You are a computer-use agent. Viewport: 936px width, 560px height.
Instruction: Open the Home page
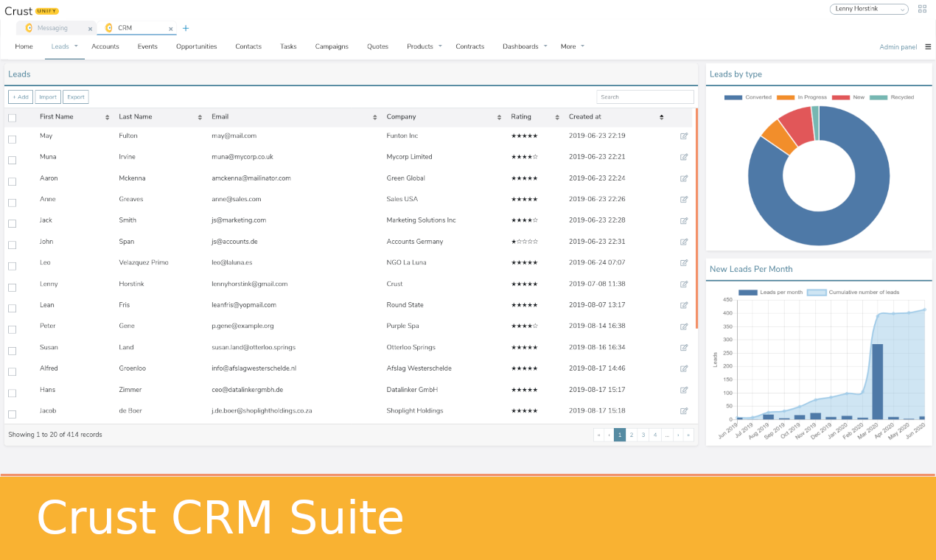coord(24,46)
